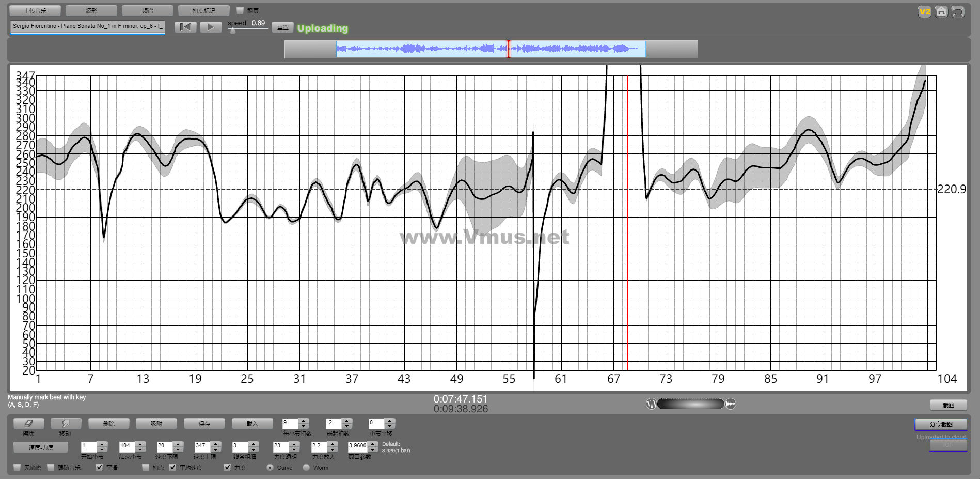Adjust the playback speed slider handle
Image resolution: width=980 pixels, height=479 pixels.
(x=233, y=30)
